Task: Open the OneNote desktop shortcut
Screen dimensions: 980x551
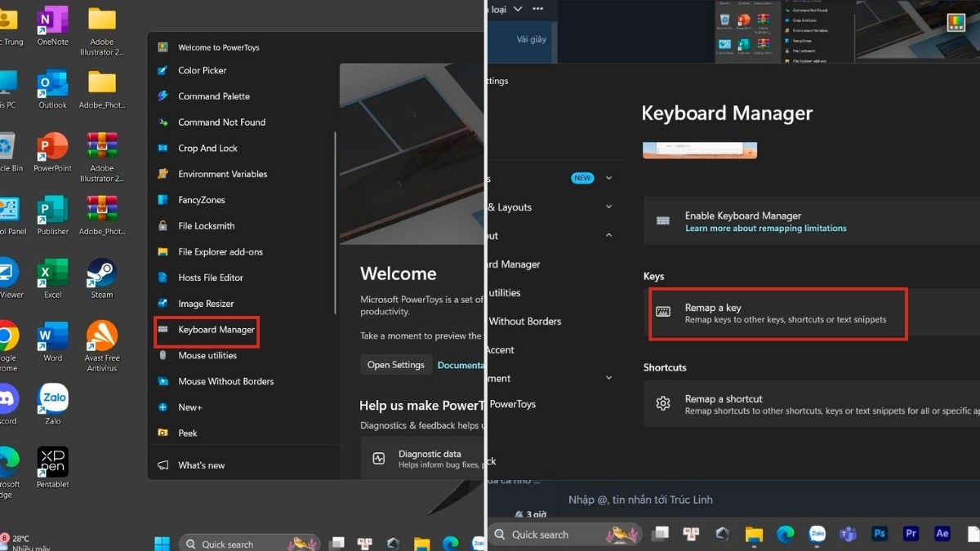Action: [x=53, y=25]
